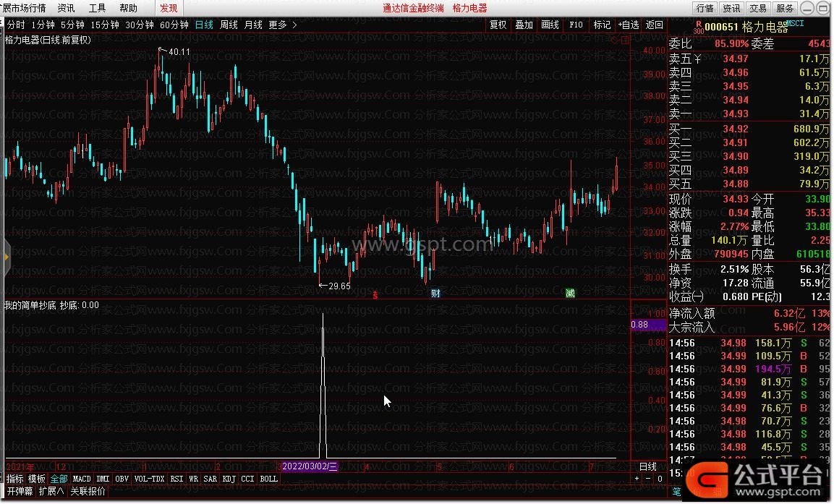This screenshot has width=834, height=504.
Task: Expand the 扩展 panel
Action: [51, 491]
